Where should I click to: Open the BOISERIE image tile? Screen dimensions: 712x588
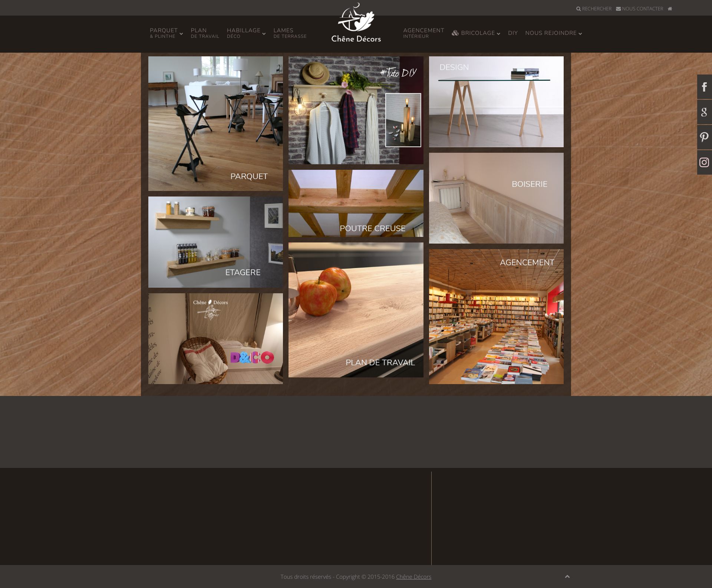(x=496, y=198)
